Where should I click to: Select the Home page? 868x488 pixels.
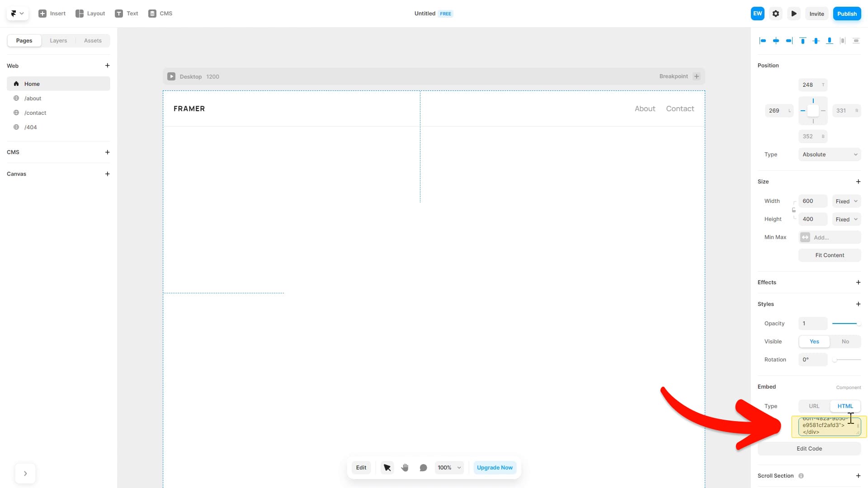click(x=58, y=84)
